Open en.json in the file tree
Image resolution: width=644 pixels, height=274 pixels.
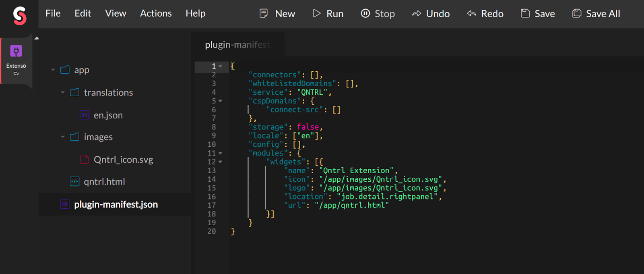click(108, 115)
